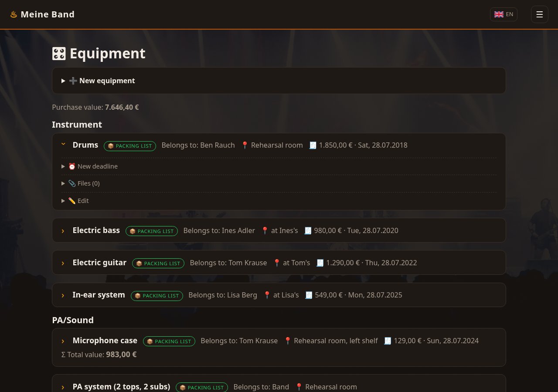Expand Files (0) under Drums
The image size is (558, 392).
[279, 183]
